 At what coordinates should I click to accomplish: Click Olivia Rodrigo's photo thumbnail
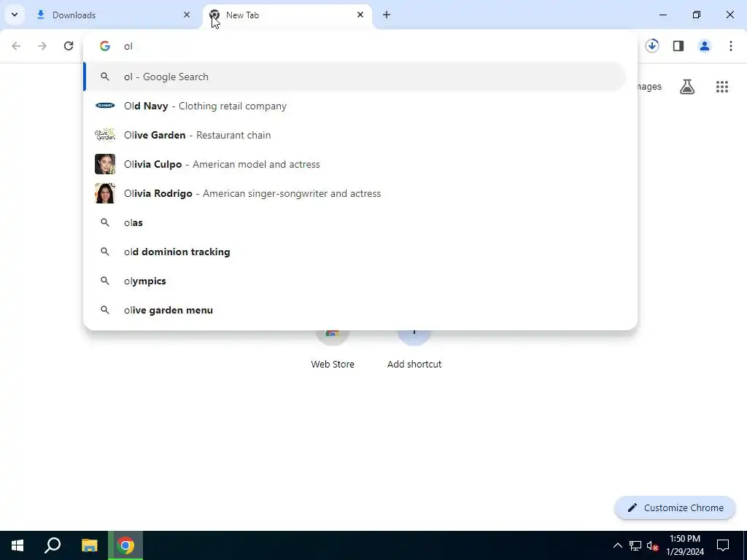pos(105,193)
